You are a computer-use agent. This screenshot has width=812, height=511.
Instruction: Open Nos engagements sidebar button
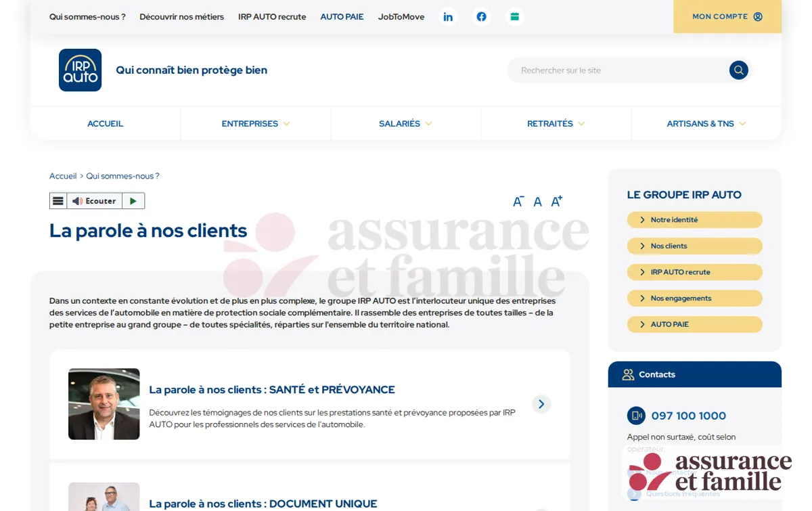[x=695, y=298]
